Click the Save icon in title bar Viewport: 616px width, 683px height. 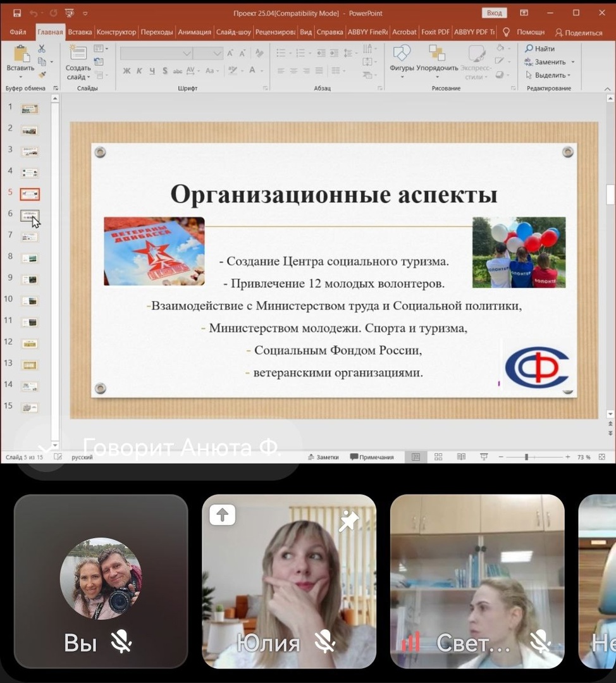pyautogui.click(x=17, y=13)
